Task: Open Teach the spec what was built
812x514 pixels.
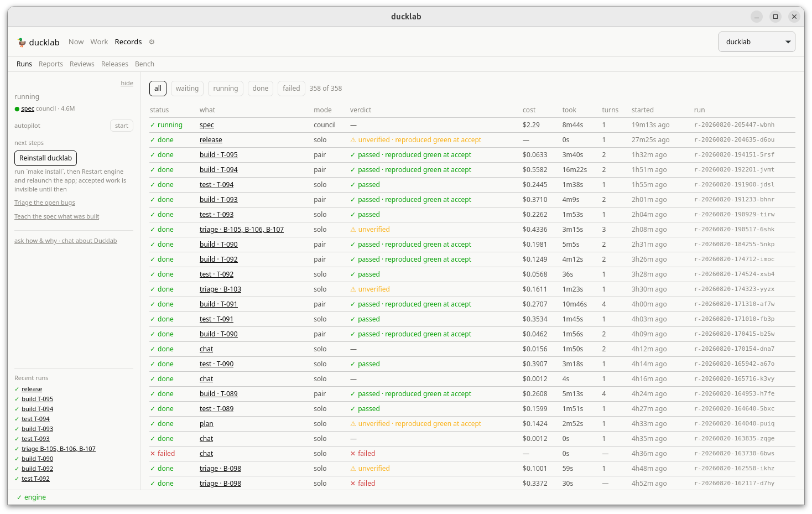Action: pos(57,217)
